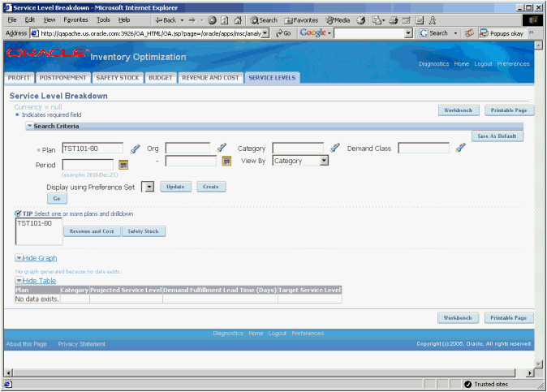Switch to the Budget tab
This screenshot has width=547, height=392.
coord(161,78)
